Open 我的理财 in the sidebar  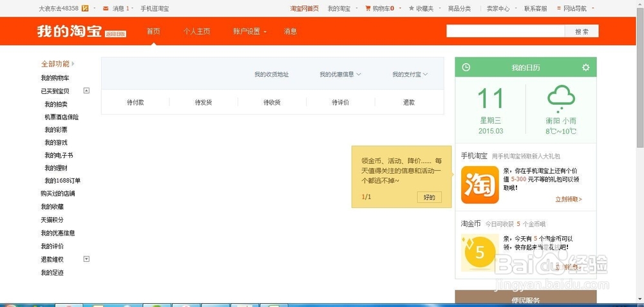pos(56,168)
